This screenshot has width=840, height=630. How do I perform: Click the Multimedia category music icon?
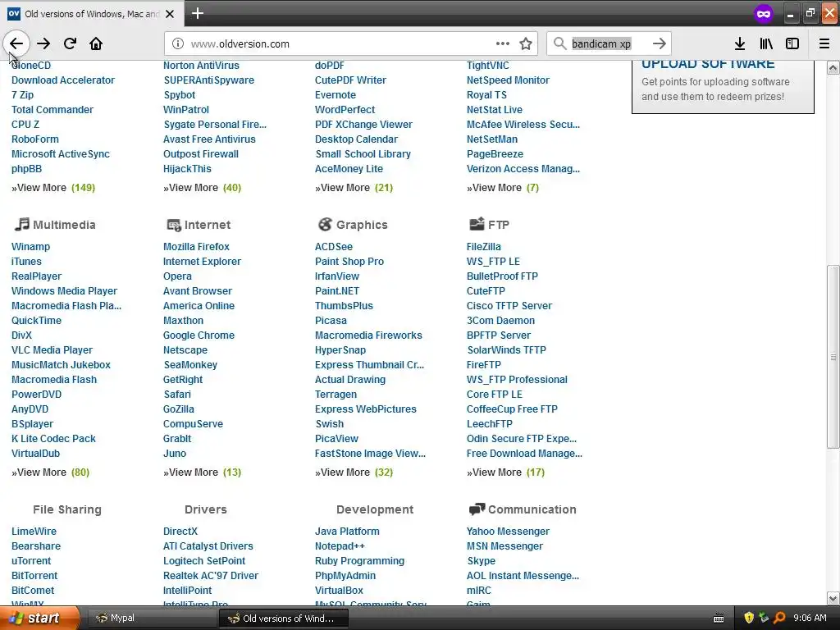pos(21,224)
